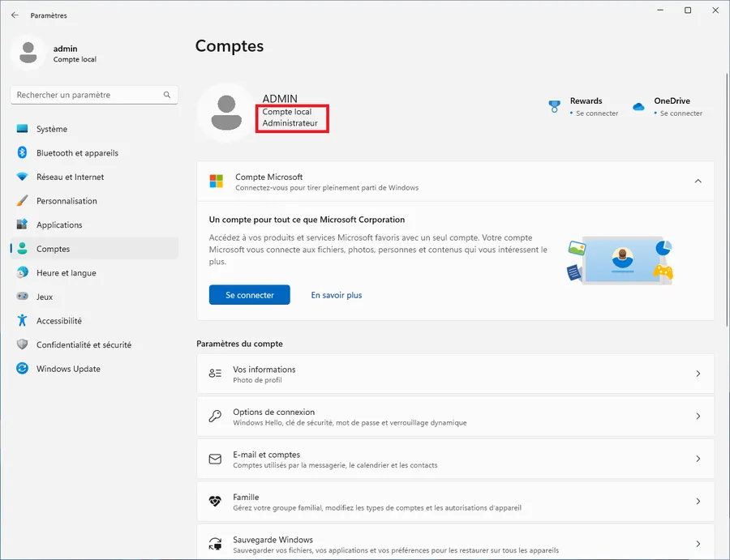Click the back arrow beside Paramètres
This screenshot has width=730, height=560.
(15, 15)
